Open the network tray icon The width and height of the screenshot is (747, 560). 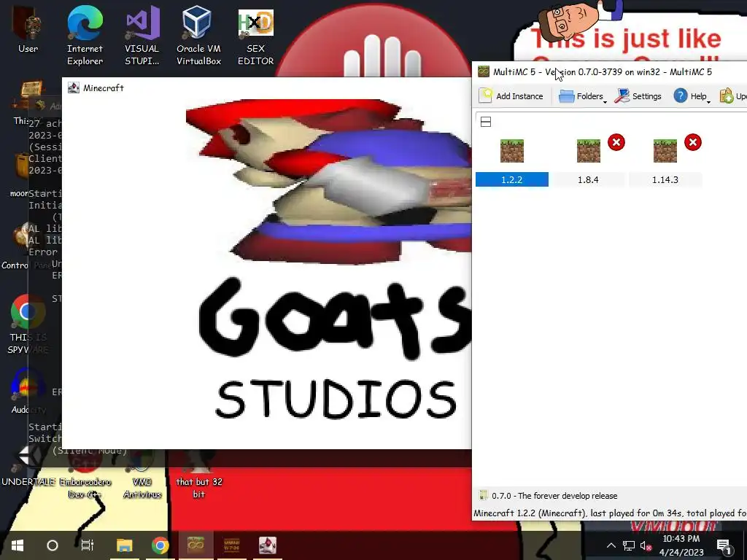pyautogui.click(x=628, y=545)
